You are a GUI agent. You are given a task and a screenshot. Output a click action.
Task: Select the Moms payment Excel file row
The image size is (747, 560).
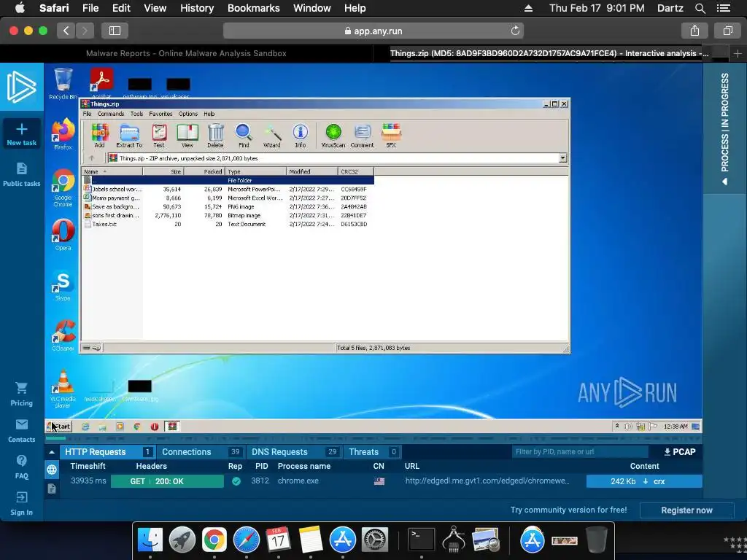228,198
